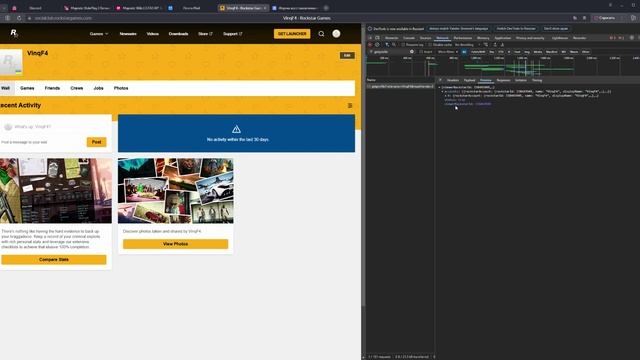The image size is (640, 360).
Task: Open the page translate icon in the address bar
Action: 575,18
